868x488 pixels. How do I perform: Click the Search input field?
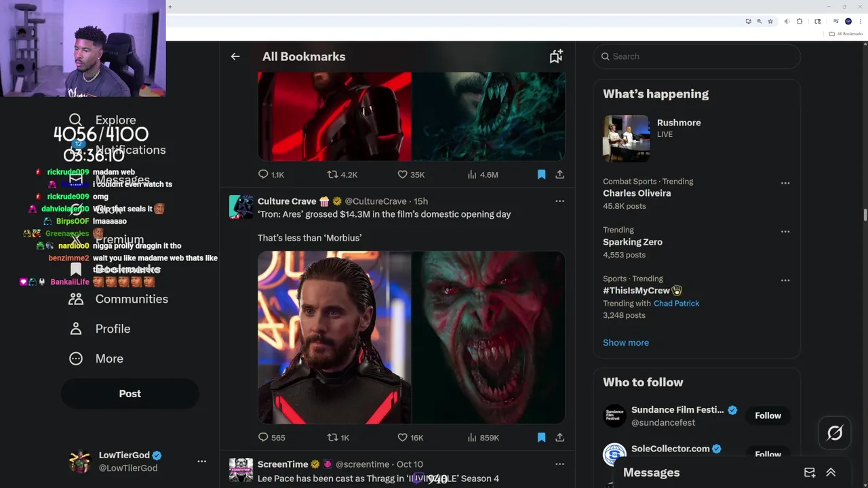coord(697,56)
